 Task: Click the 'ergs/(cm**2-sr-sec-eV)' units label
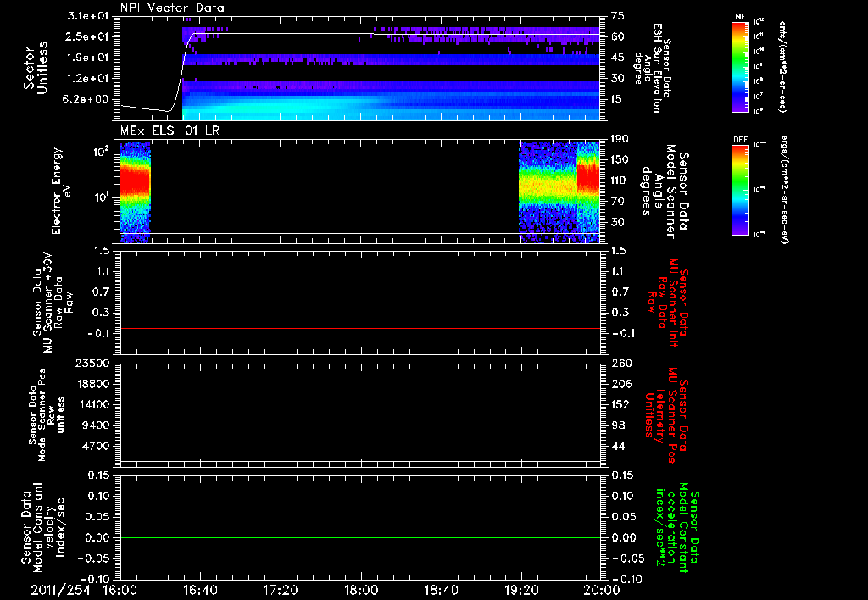(785, 189)
